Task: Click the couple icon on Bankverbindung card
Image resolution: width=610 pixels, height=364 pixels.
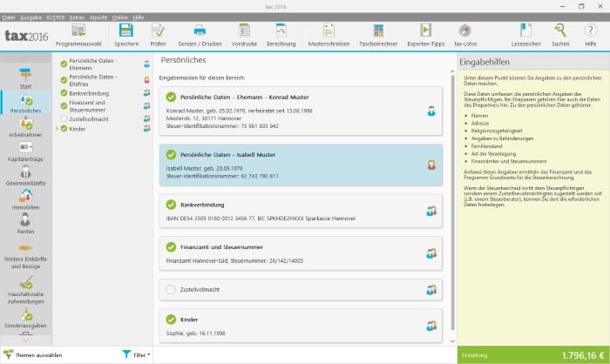Action: 431,211
